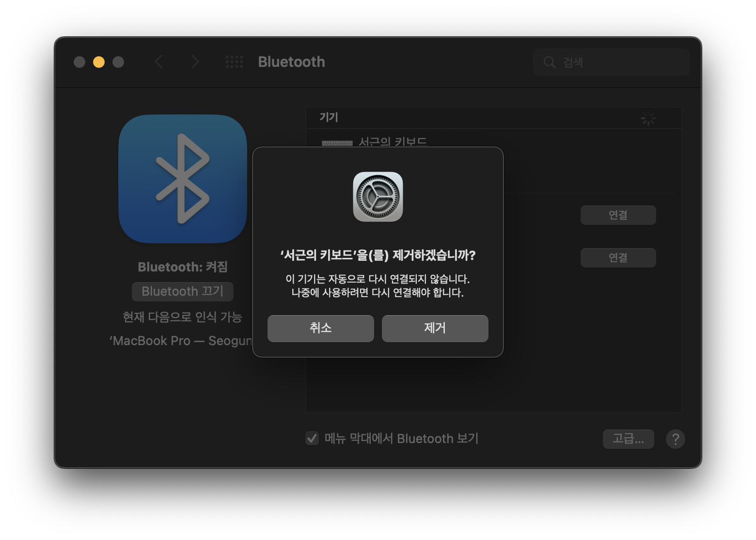Click the Bluetooth window title
The image size is (756, 540).
point(291,62)
